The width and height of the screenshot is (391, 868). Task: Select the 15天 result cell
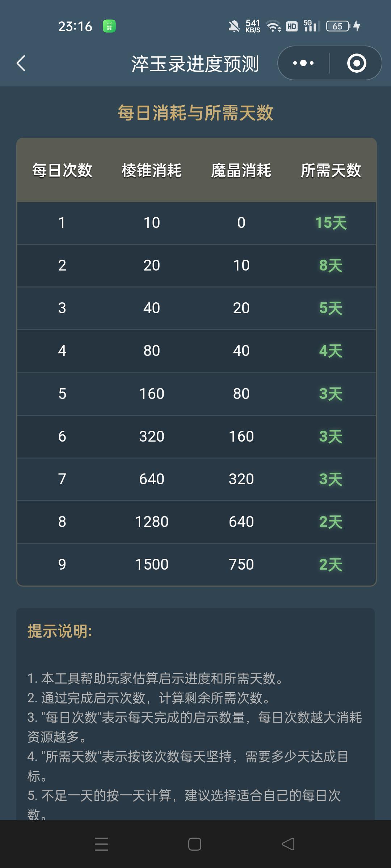click(x=331, y=223)
